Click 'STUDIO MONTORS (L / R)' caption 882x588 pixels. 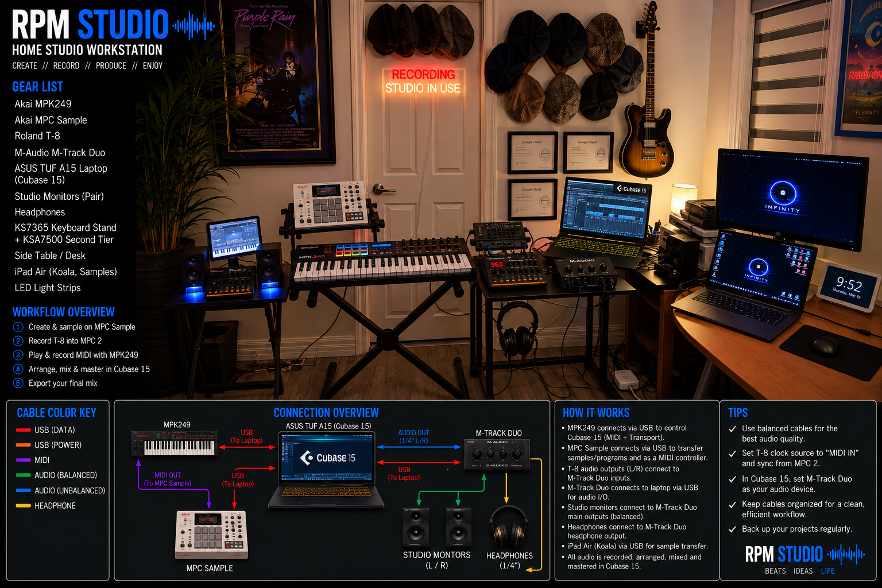coord(436,560)
